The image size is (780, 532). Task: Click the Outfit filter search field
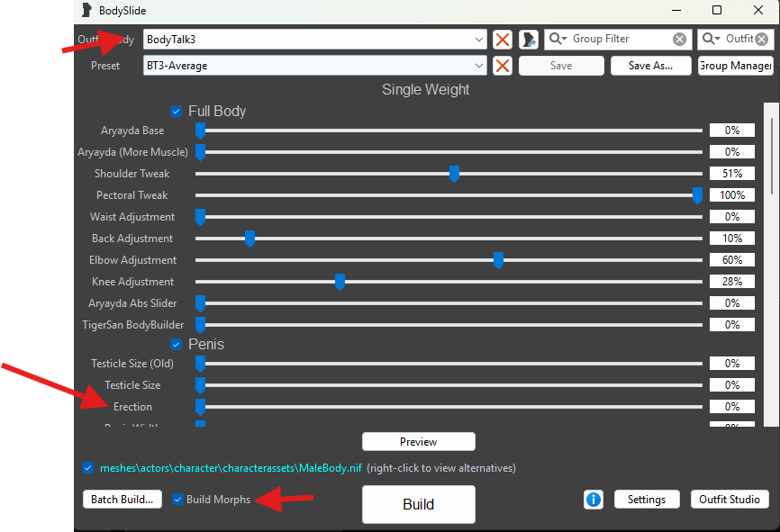tap(738, 40)
